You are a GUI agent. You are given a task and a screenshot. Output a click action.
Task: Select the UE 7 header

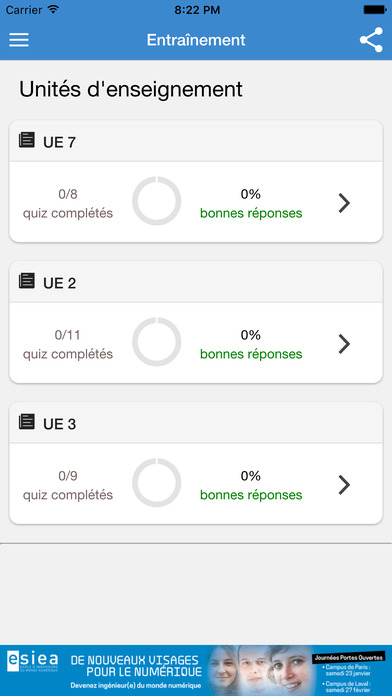(196, 141)
